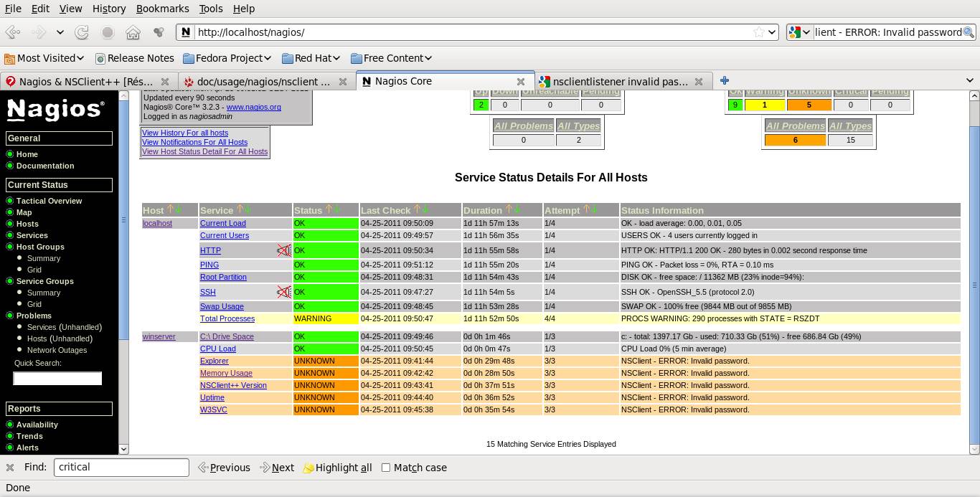Viewport: 980px width, 497px height.
Task: Click the View History For all hosts link
Action: pos(184,133)
